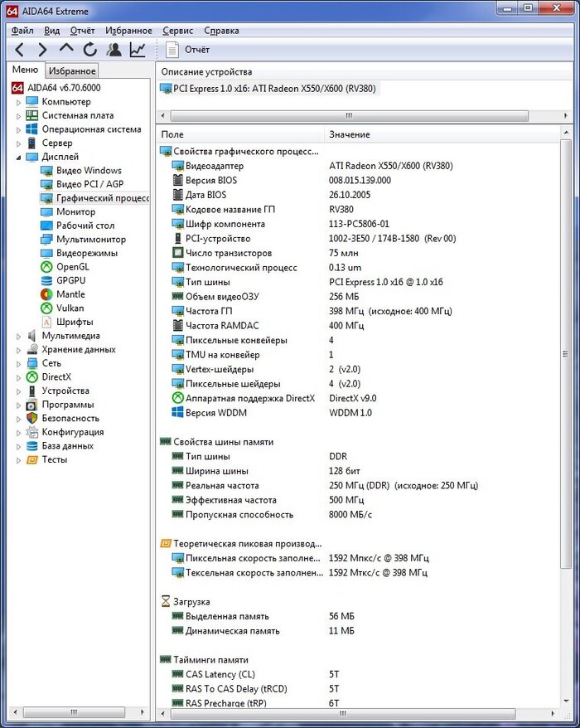Click the Back navigation arrow

[x=20, y=50]
